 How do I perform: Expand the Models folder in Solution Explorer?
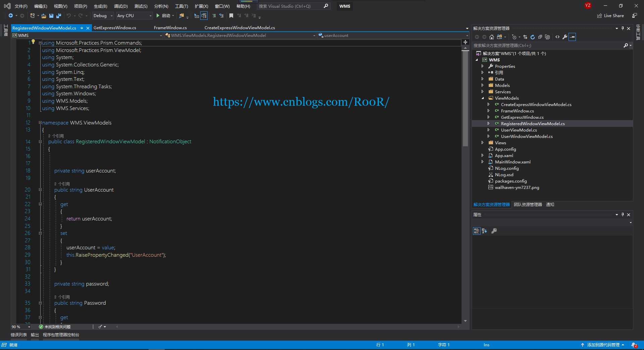point(483,86)
